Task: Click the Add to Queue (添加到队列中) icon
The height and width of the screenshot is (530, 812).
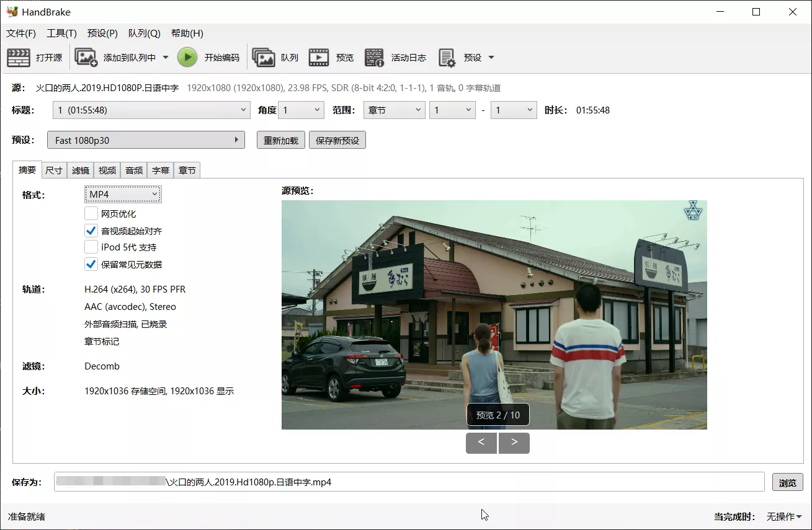Action: pyautogui.click(x=86, y=58)
